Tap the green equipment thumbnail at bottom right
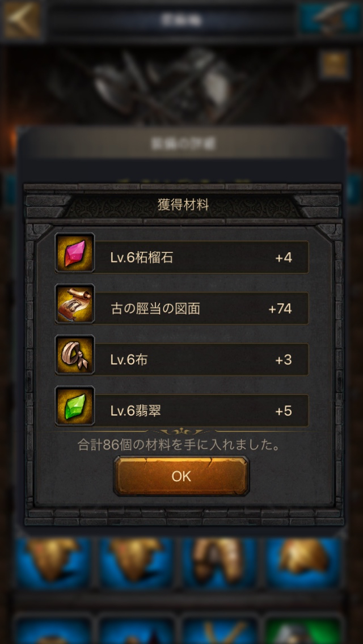Screen dimensions: 363x644 [x=302, y=630]
